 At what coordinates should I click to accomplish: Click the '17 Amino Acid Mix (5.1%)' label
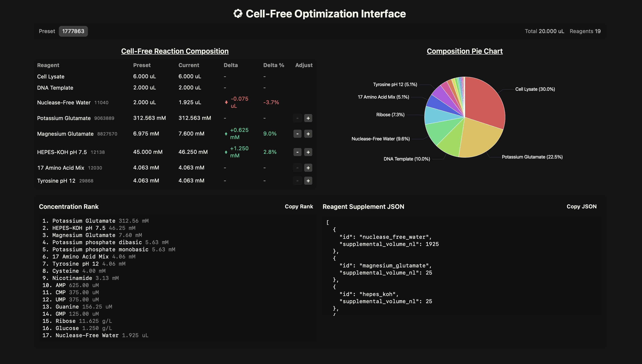coord(383,97)
